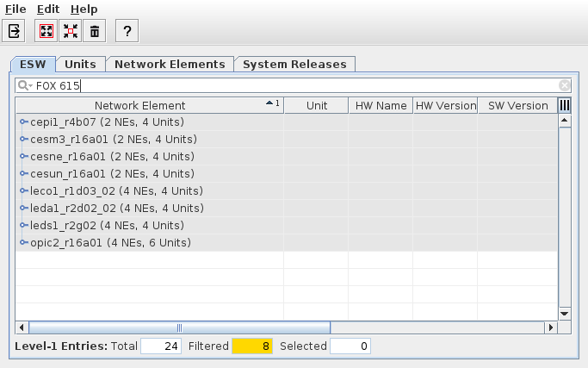The height and width of the screenshot is (368, 588).
Task: Click the SW Version column header
Action: (x=517, y=105)
